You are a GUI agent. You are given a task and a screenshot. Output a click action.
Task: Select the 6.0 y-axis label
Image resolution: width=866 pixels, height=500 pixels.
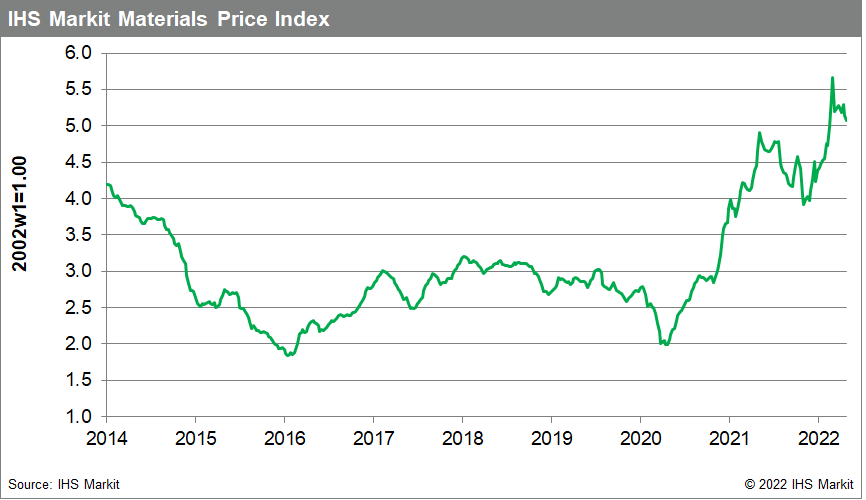[x=79, y=53]
